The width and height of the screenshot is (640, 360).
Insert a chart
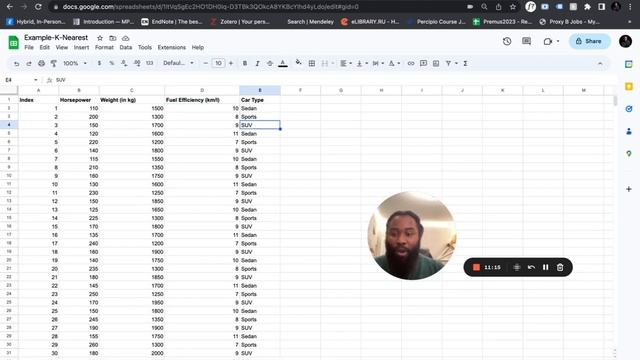[436, 64]
